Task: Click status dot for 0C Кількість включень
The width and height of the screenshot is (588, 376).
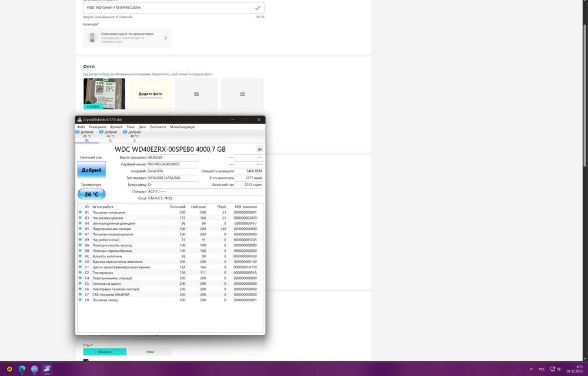Action: [80, 257]
